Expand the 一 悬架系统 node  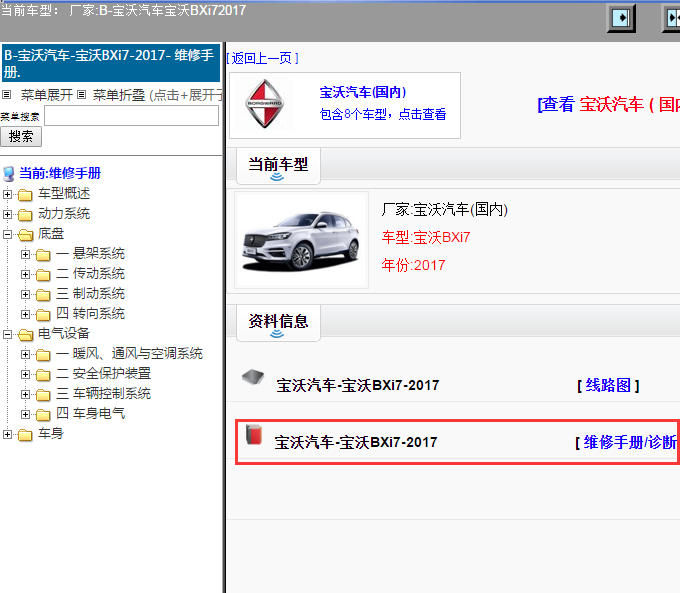tap(25, 254)
